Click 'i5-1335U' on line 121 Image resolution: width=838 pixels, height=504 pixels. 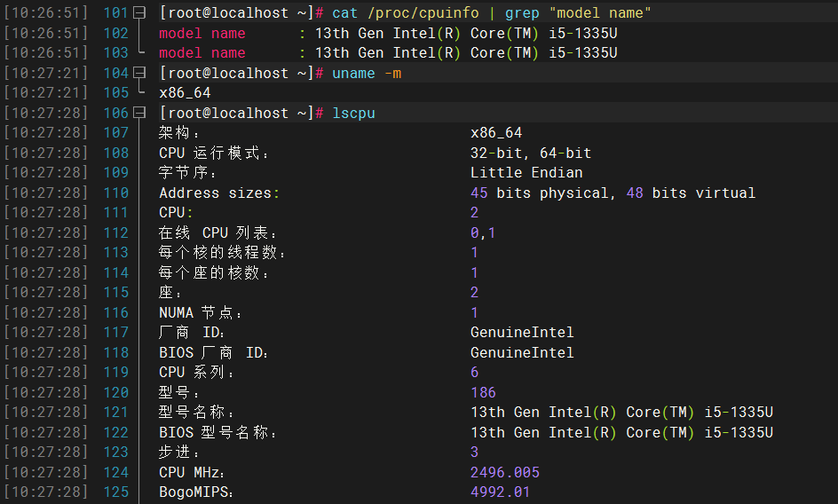pos(739,412)
